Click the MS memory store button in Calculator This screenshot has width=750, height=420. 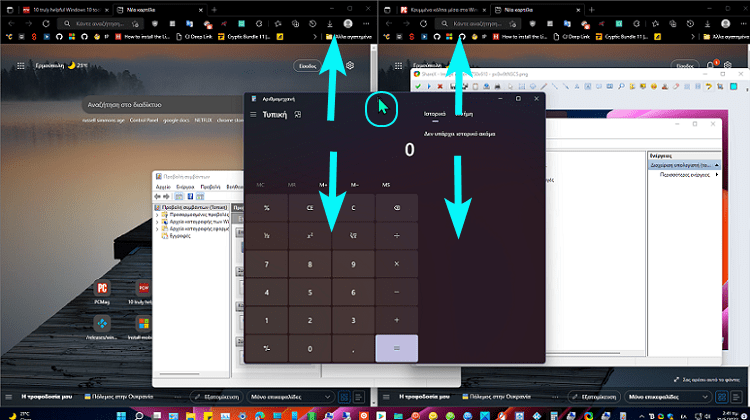(x=386, y=185)
